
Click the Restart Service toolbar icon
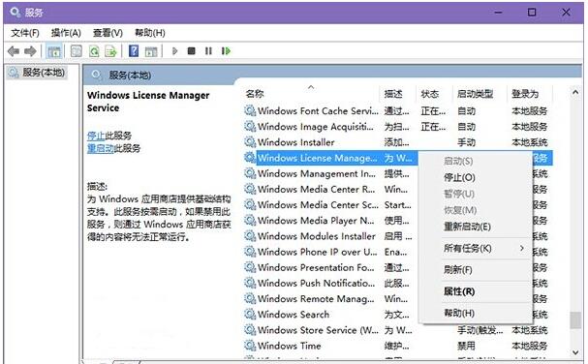(226, 51)
